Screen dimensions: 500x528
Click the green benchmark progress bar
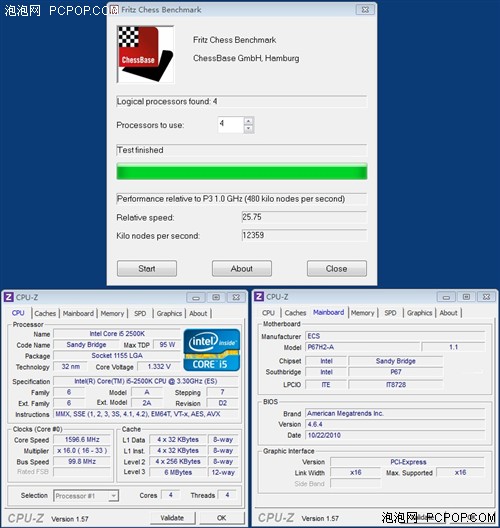click(x=242, y=172)
